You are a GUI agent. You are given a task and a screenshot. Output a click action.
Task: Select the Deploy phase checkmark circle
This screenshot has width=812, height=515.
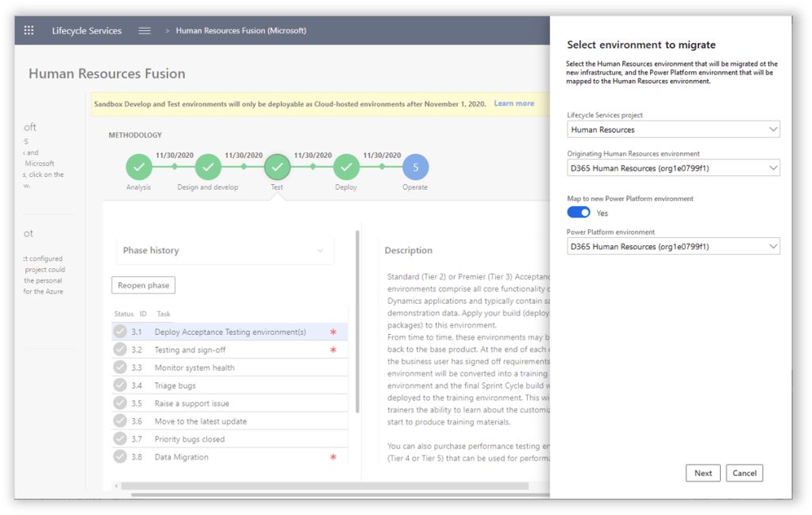pyautogui.click(x=346, y=167)
